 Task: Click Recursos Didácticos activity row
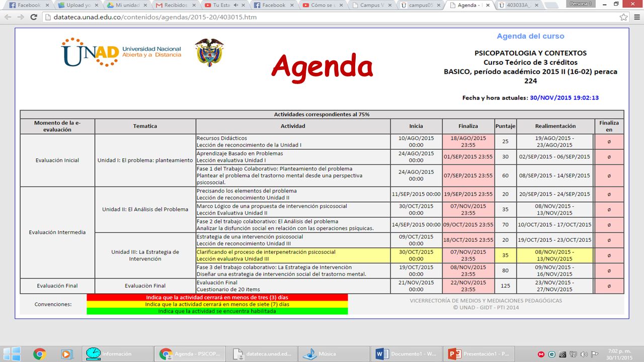coord(293,142)
